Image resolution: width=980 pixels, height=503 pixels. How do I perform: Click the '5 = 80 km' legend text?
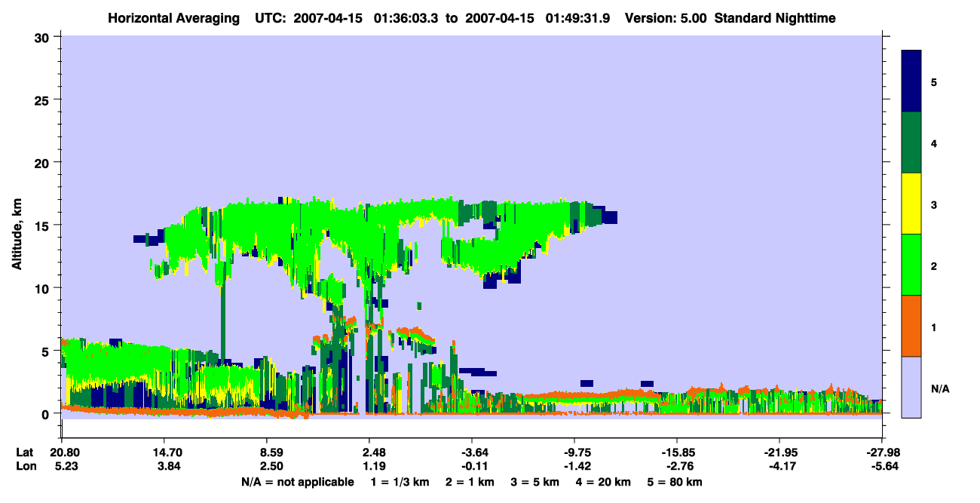pyautogui.click(x=675, y=482)
